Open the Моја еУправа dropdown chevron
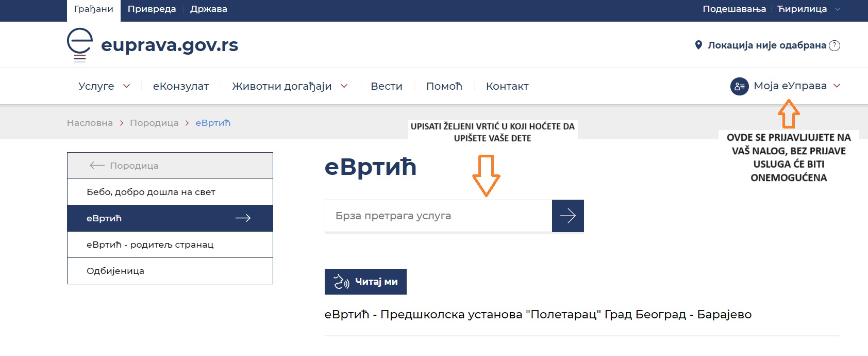The image size is (868, 356). click(837, 86)
